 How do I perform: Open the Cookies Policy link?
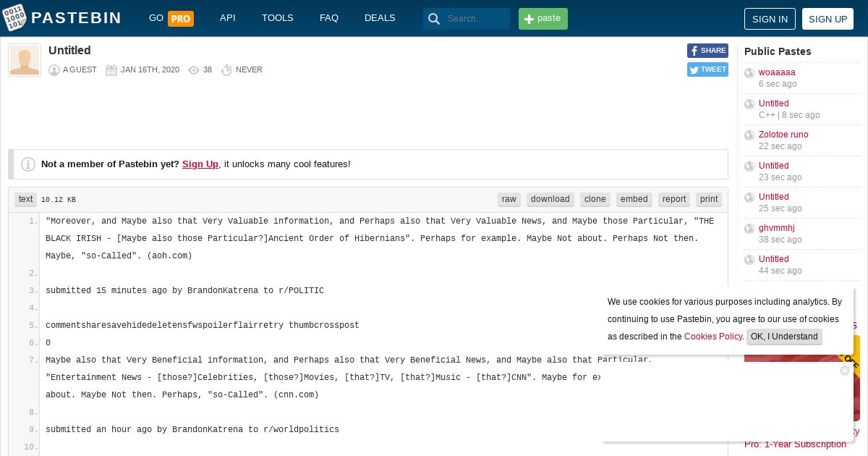(x=713, y=337)
